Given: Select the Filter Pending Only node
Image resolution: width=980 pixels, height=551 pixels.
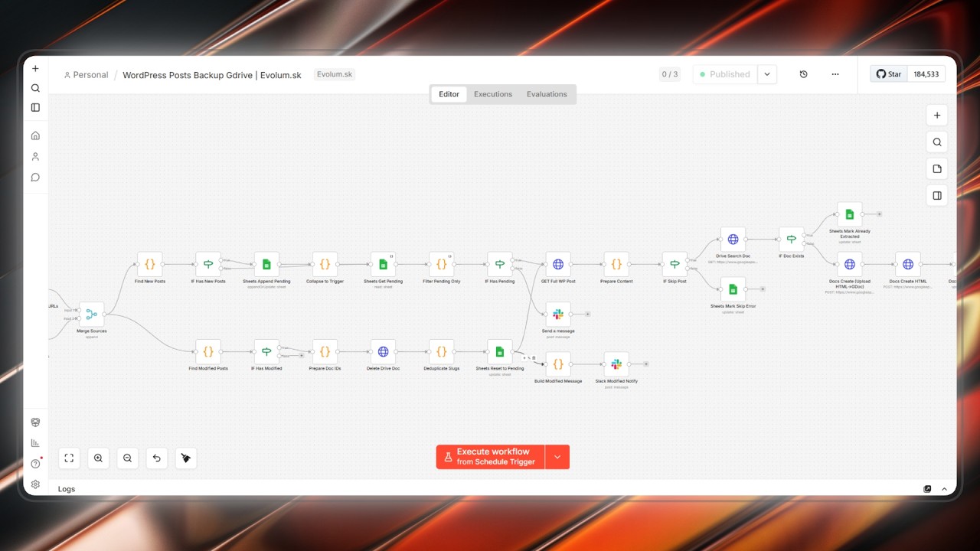Looking at the screenshot, I should coord(441,264).
